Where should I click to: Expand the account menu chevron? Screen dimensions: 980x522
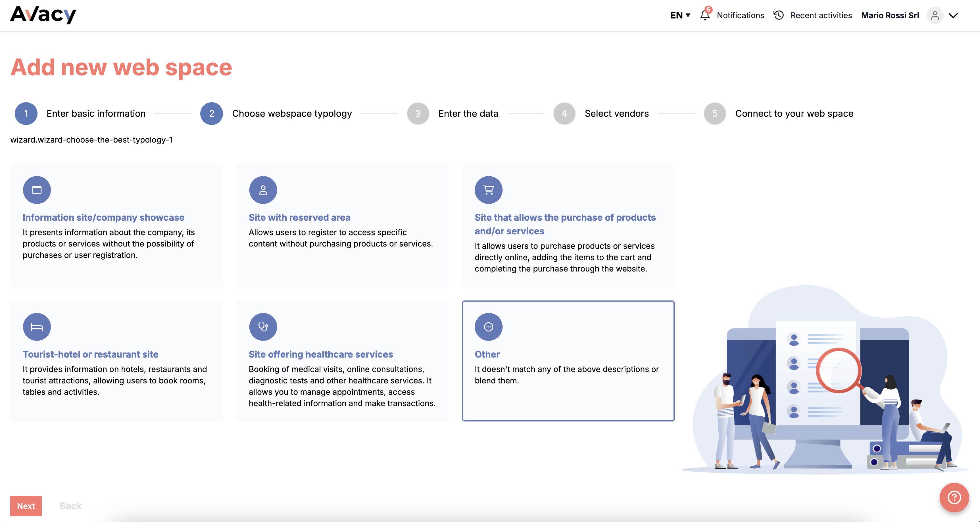(953, 16)
